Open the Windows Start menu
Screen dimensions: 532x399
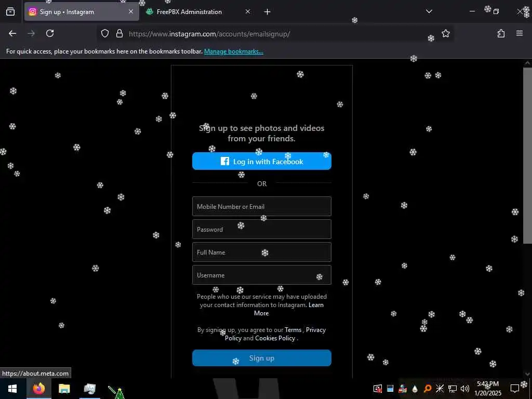point(12,389)
